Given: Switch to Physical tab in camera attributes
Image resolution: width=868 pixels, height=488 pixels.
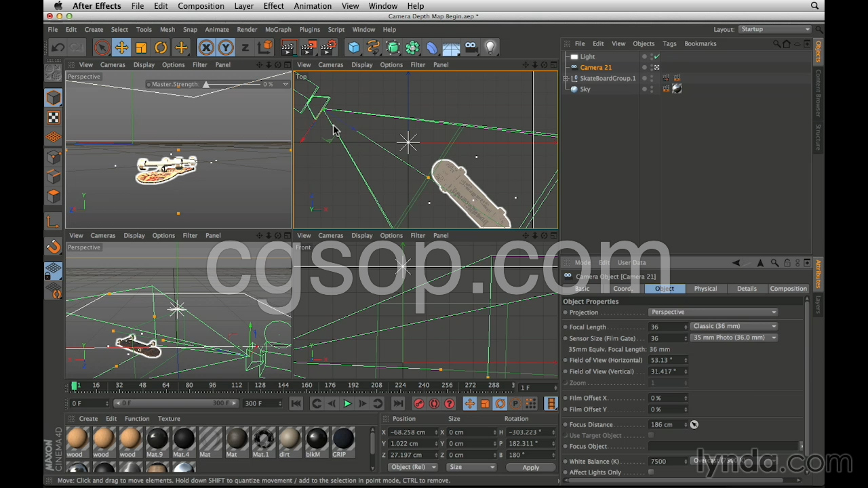Looking at the screenshot, I should [705, 289].
